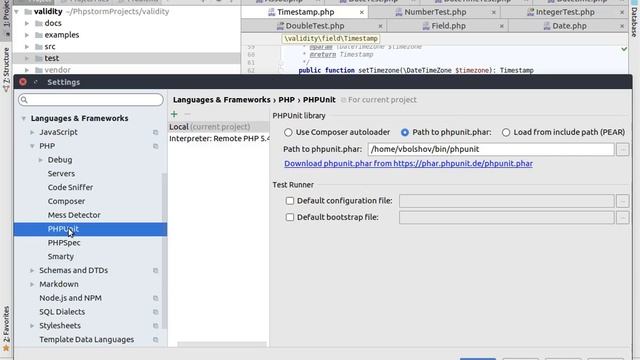Expand the JavaScript settings node
Image resolution: width=640 pixels, height=360 pixels.
pos(32,132)
